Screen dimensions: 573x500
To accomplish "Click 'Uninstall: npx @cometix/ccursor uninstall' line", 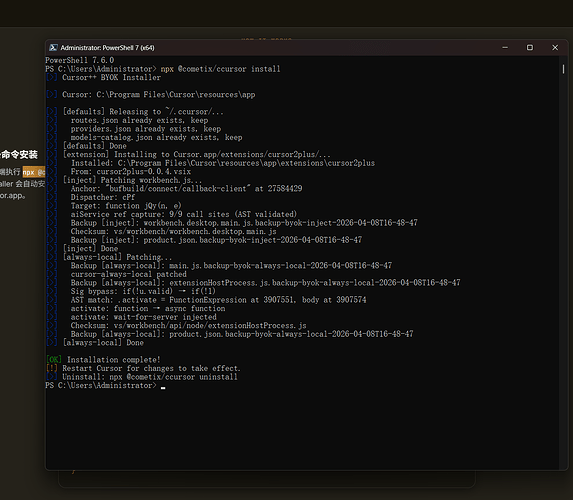I will pos(150,377).
